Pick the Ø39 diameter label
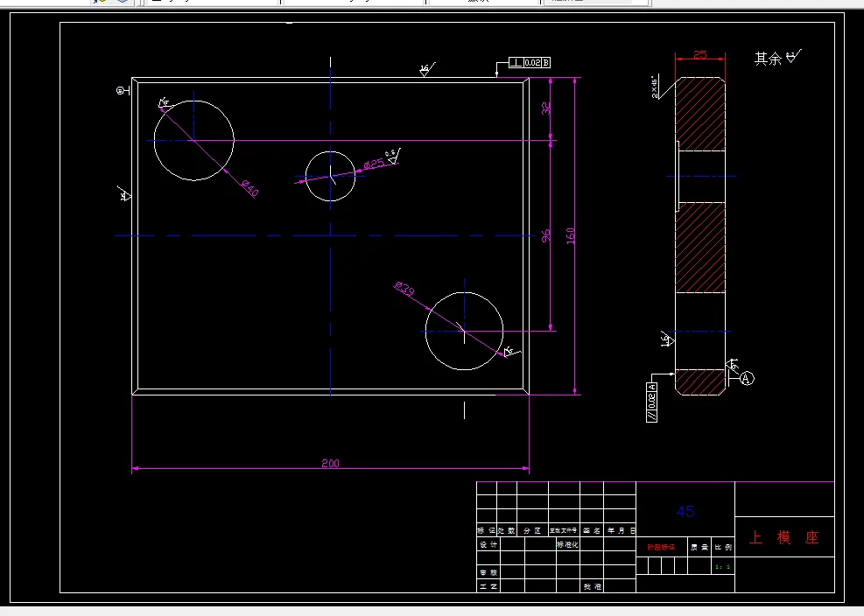This screenshot has width=864, height=616. click(404, 290)
